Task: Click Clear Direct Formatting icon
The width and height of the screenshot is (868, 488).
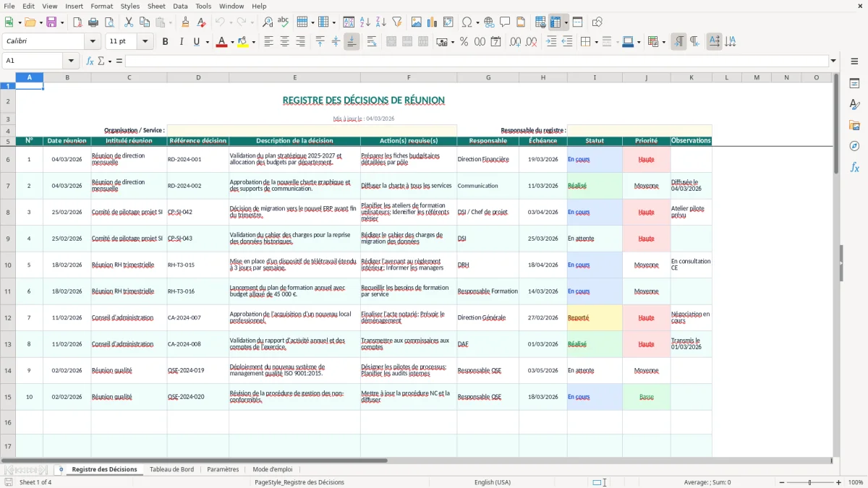Action: (200, 22)
